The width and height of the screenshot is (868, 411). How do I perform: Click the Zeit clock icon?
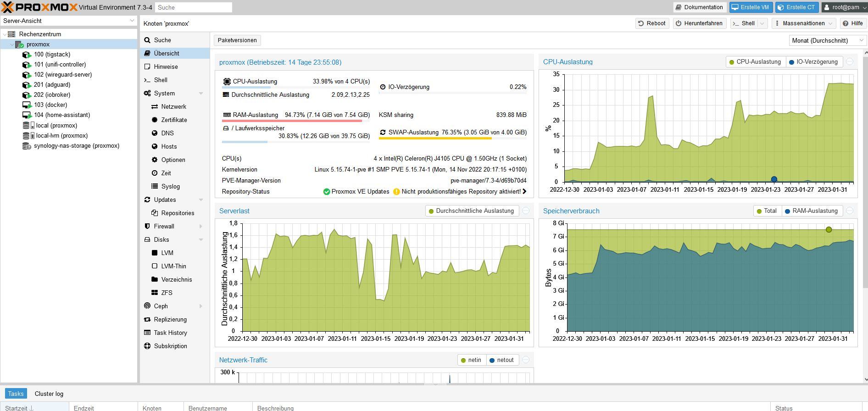[155, 173]
